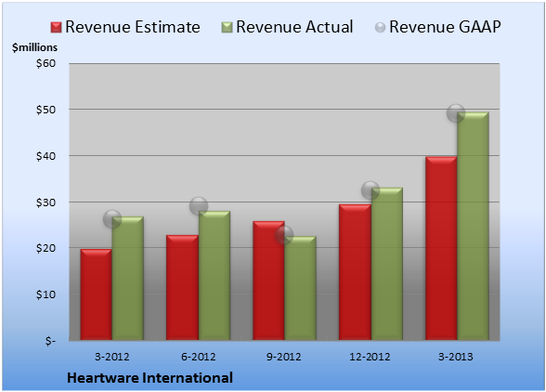Click the GAAP marker above 6-2012
Image resolution: width=546 pixels, height=392 pixels.
199,206
